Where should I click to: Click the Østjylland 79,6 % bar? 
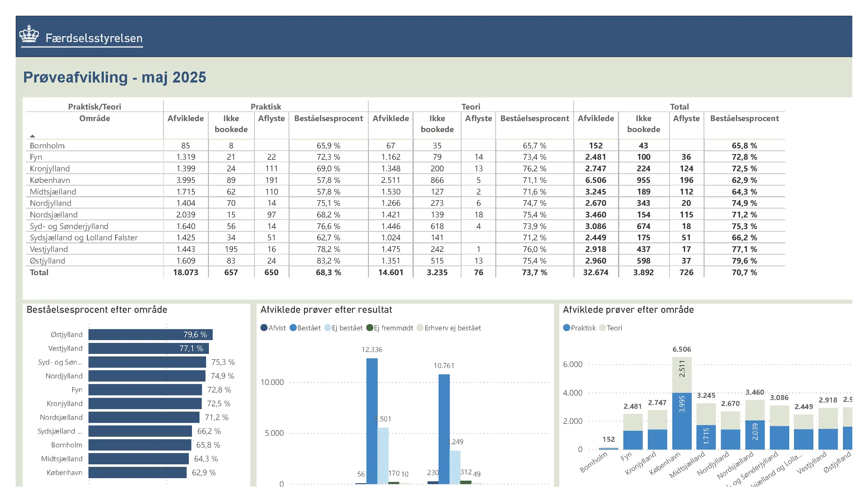tap(150, 334)
